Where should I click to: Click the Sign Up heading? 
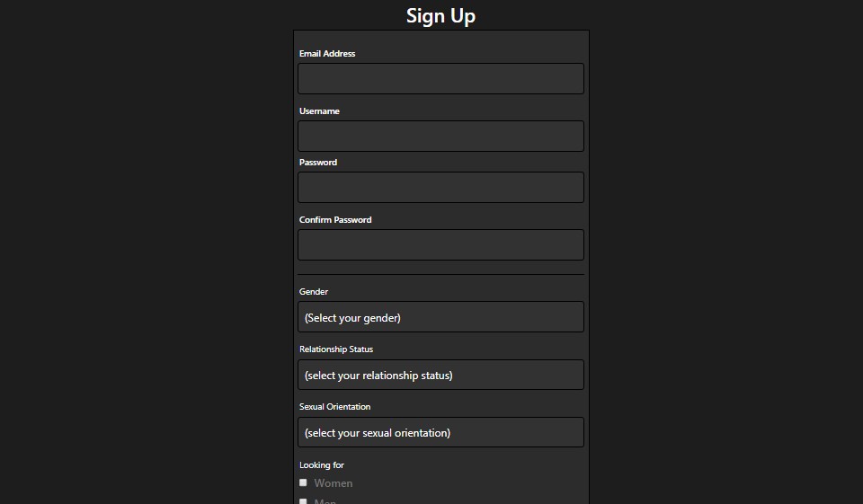click(x=440, y=15)
